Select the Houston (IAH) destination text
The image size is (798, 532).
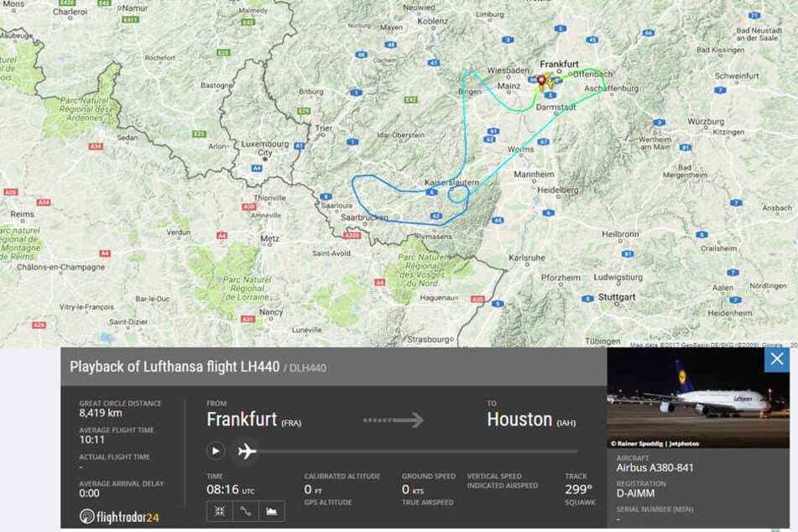(x=531, y=420)
